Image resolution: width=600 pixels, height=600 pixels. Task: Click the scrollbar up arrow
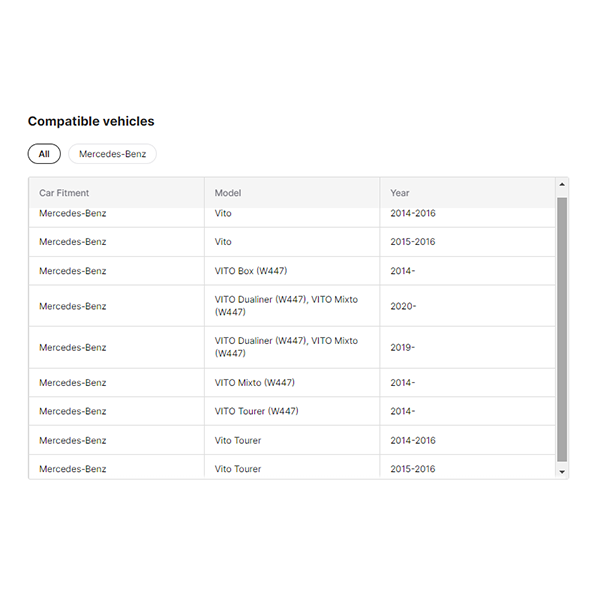point(562,184)
